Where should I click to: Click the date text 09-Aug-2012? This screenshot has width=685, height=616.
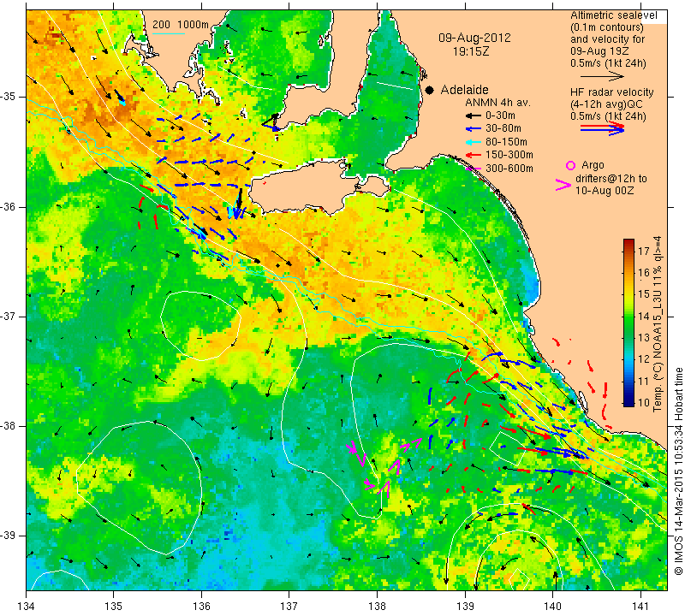coord(474,38)
